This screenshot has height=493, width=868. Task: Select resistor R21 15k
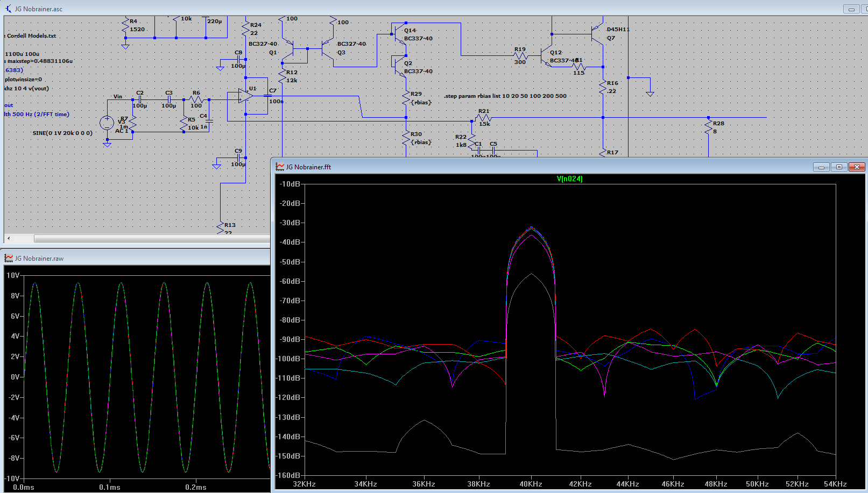click(484, 118)
